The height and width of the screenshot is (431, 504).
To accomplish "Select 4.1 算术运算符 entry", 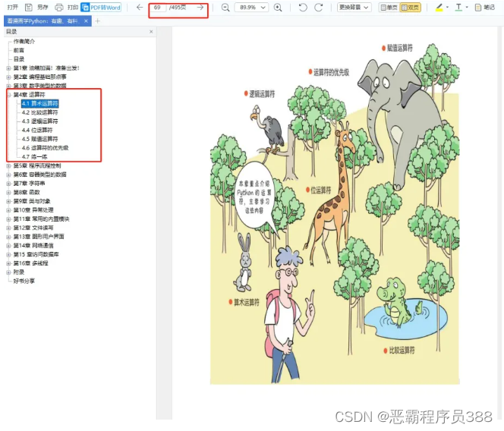I will click(40, 103).
